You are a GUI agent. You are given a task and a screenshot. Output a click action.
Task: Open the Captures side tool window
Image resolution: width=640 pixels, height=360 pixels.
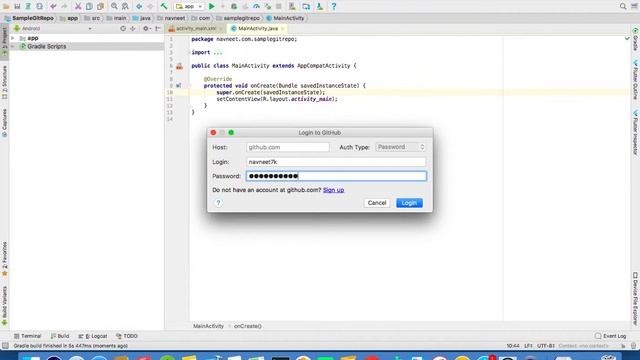[4, 123]
